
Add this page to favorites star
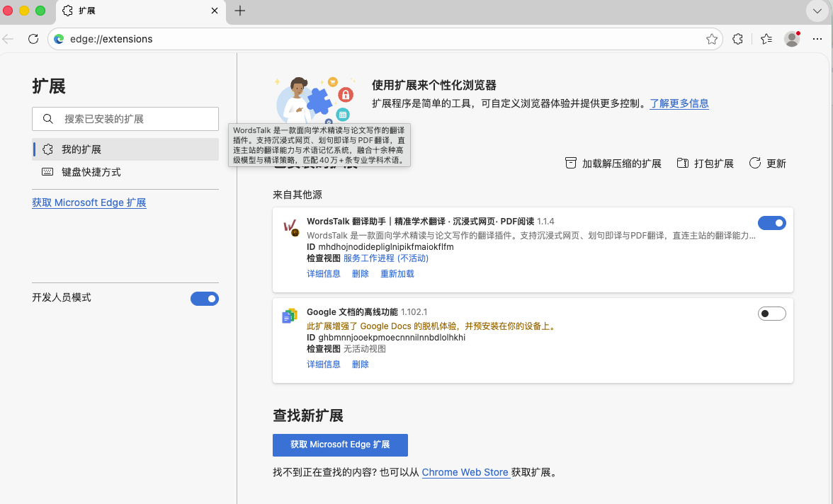tap(712, 39)
